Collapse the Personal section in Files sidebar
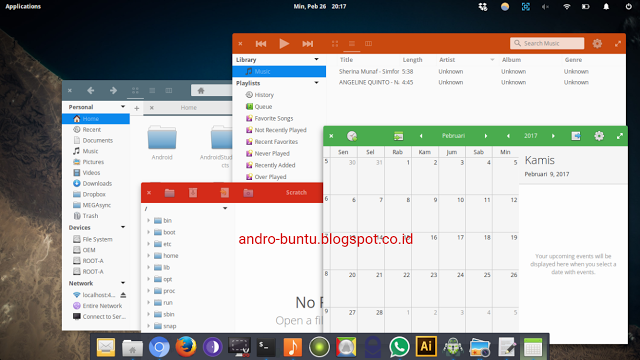The width and height of the screenshot is (640, 360). pos(123,107)
